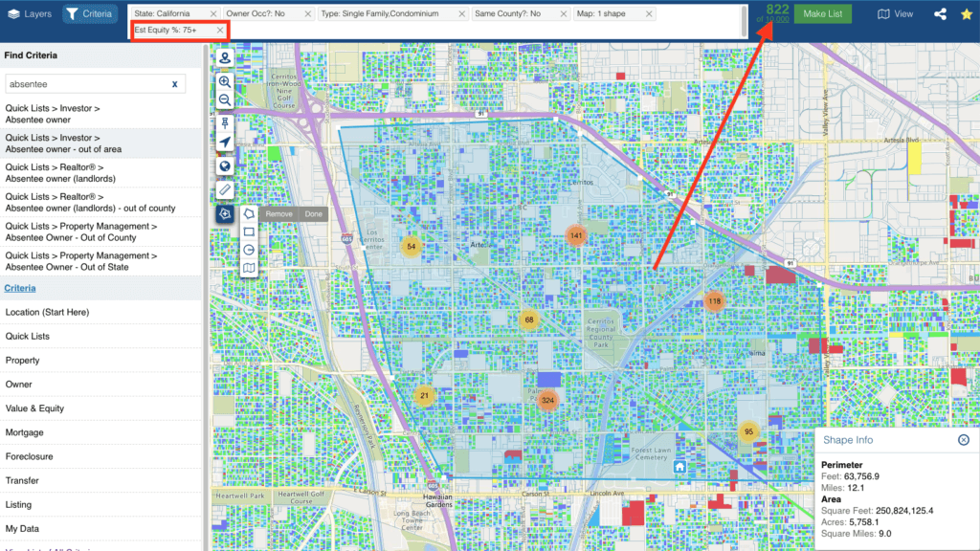Select the rectangle drawing tool
980x551 pixels.
point(249,231)
